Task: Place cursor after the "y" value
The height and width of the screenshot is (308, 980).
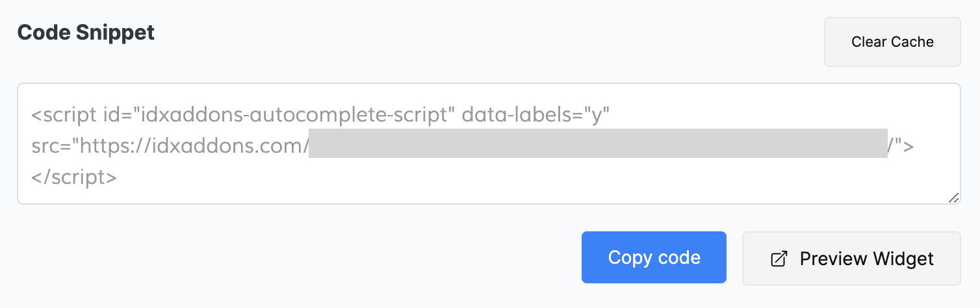Action: (x=609, y=115)
